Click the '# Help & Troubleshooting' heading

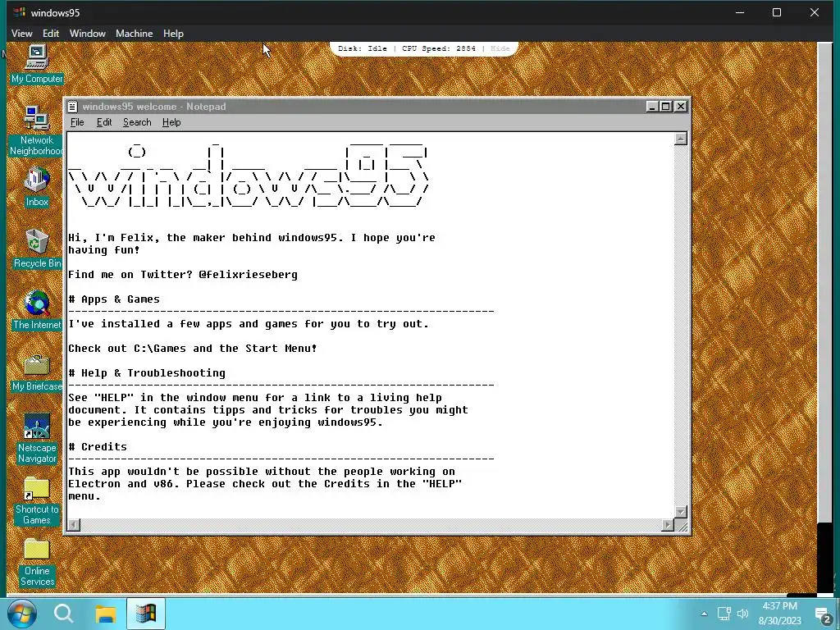coord(147,373)
